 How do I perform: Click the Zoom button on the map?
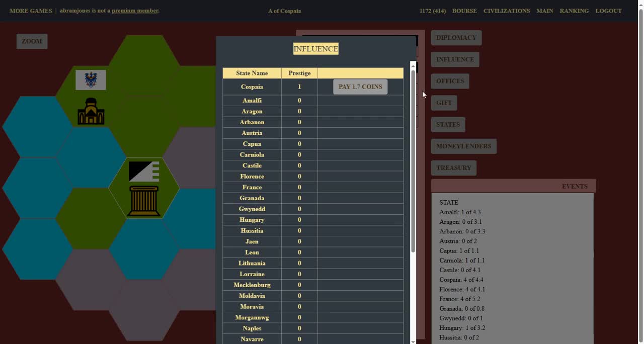coord(32,41)
